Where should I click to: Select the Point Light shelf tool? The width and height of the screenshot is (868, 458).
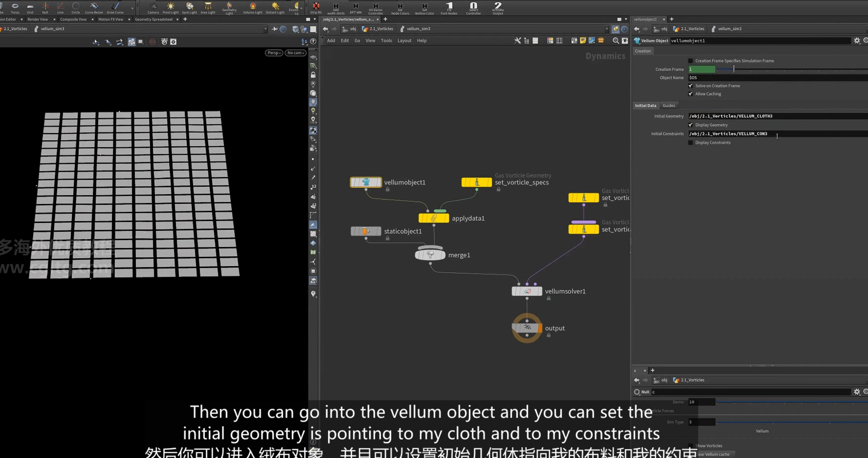pyautogui.click(x=171, y=8)
